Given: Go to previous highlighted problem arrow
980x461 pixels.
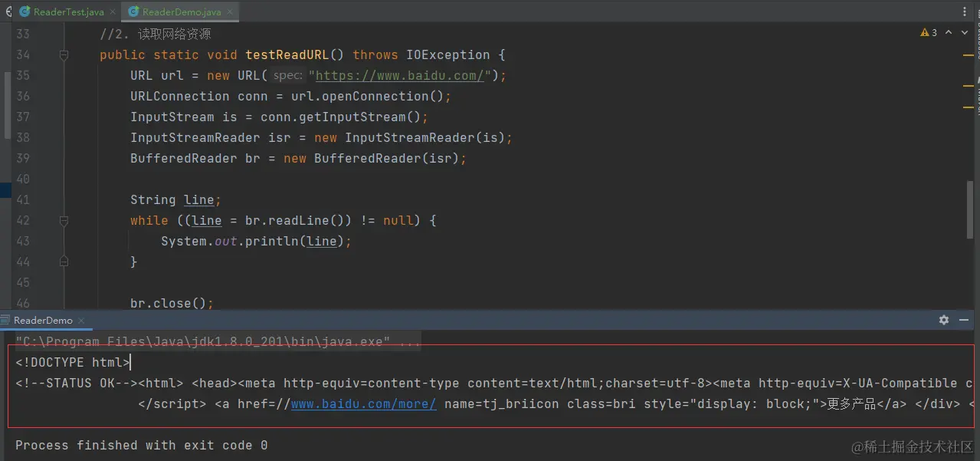Looking at the screenshot, I should pyautogui.click(x=949, y=33).
